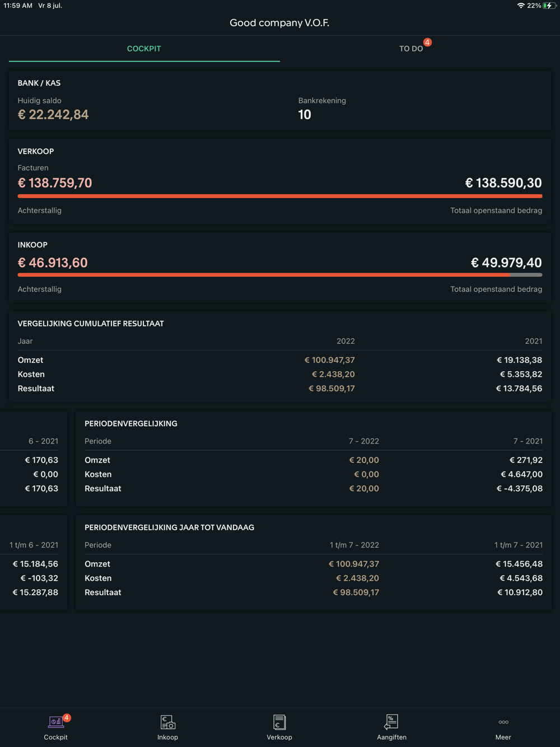Tap the Bankrekening count of 10

[x=305, y=115]
